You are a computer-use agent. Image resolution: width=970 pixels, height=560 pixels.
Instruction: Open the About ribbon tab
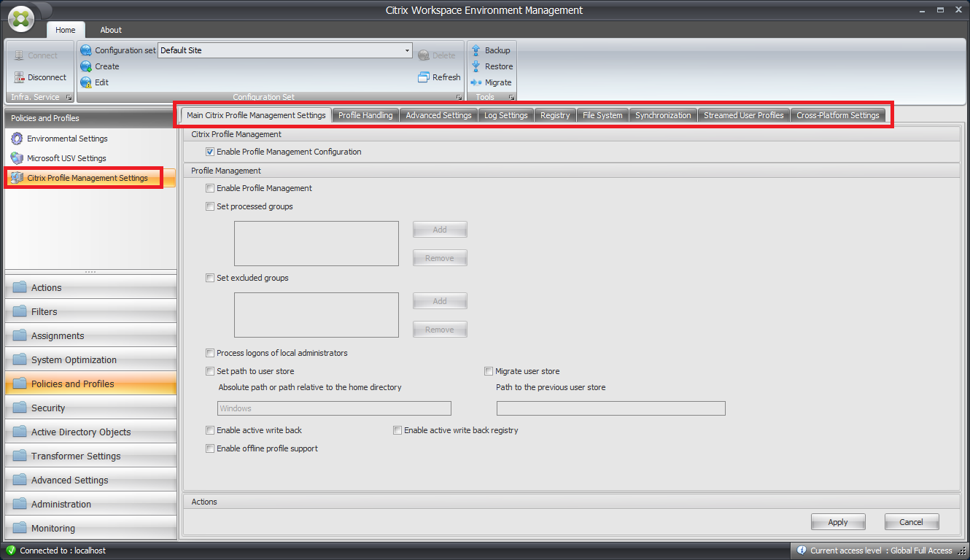[111, 30]
